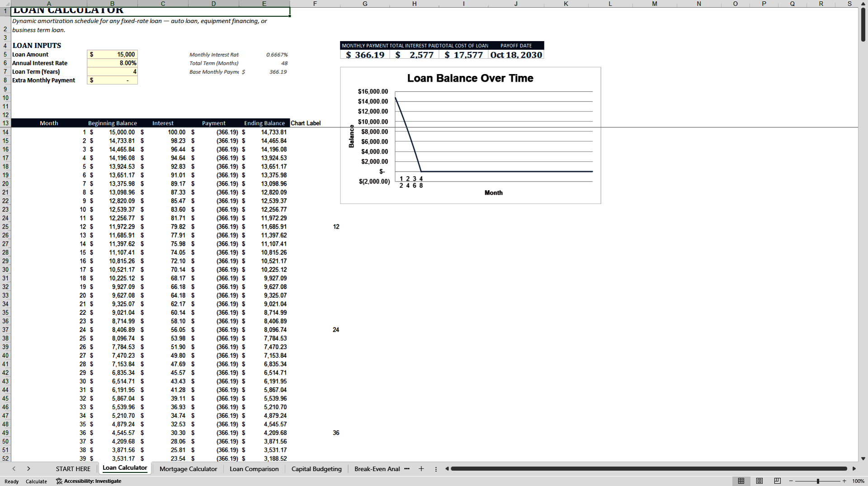Select the Loan Amount input cell 15,000
Image resolution: width=868 pixels, height=486 pixels.
(112, 55)
